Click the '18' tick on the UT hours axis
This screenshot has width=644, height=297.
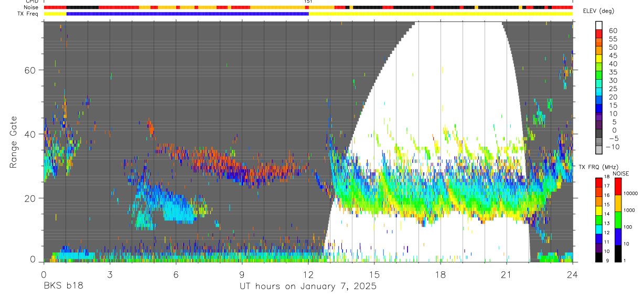(x=441, y=274)
